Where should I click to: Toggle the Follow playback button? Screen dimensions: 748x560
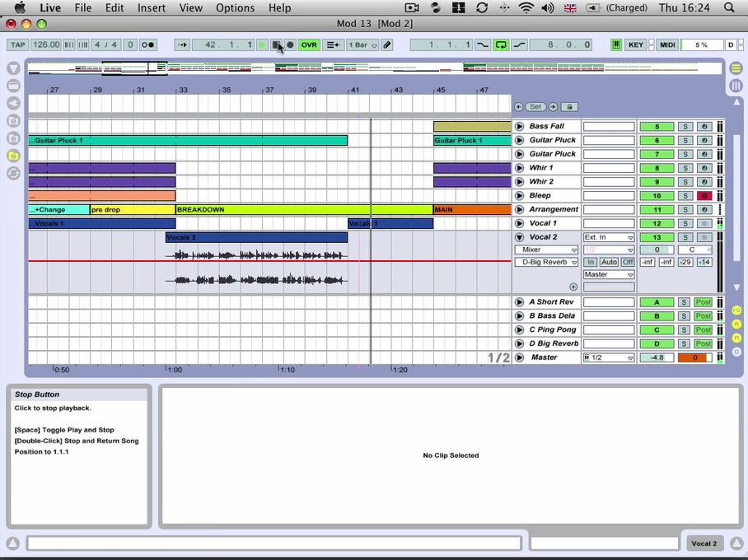click(182, 44)
